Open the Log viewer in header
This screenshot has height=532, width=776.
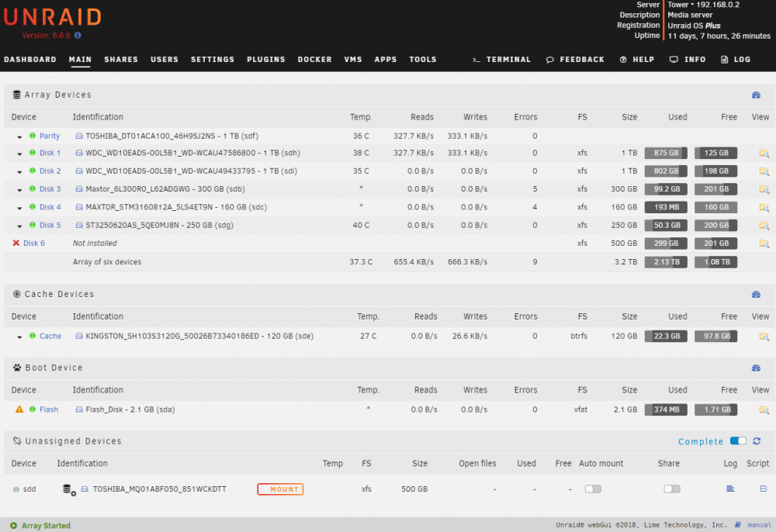point(736,60)
